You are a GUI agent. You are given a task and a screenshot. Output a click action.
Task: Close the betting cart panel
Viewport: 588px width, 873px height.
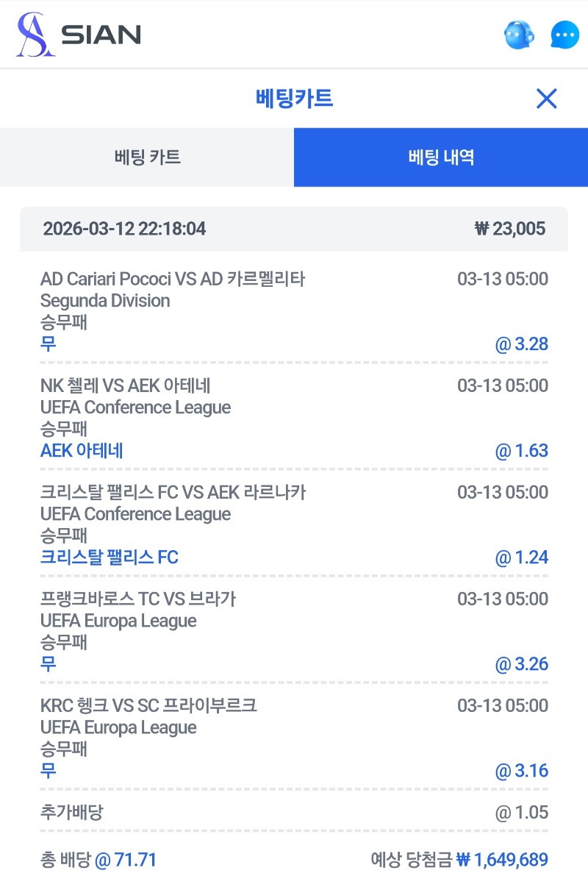click(546, 99)
